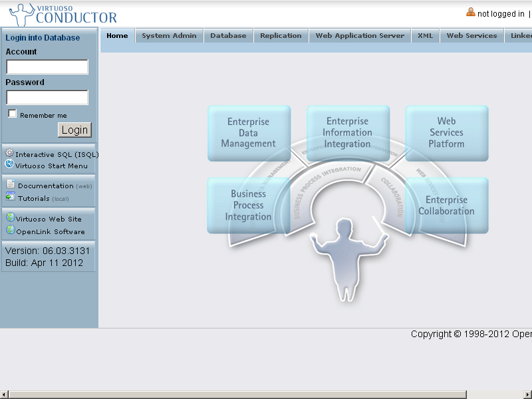Click the Documentation page icon

11,184
